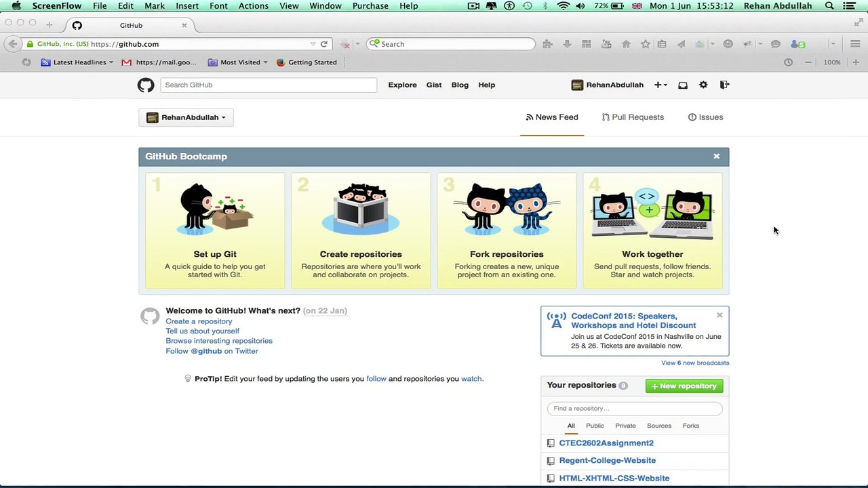Open CTEC2602Assignment2 repository
This screenshot has width=868, height=488.
[x=606, y=443]
